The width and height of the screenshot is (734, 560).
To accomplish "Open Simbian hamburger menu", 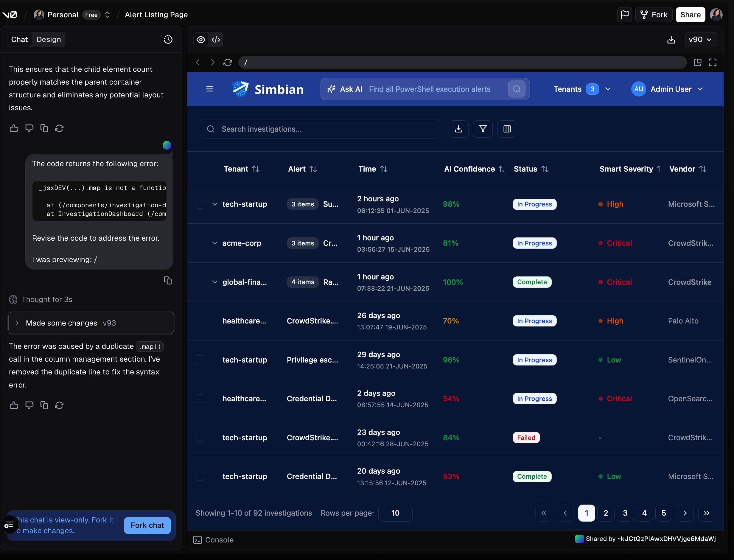I will point(209,89).
